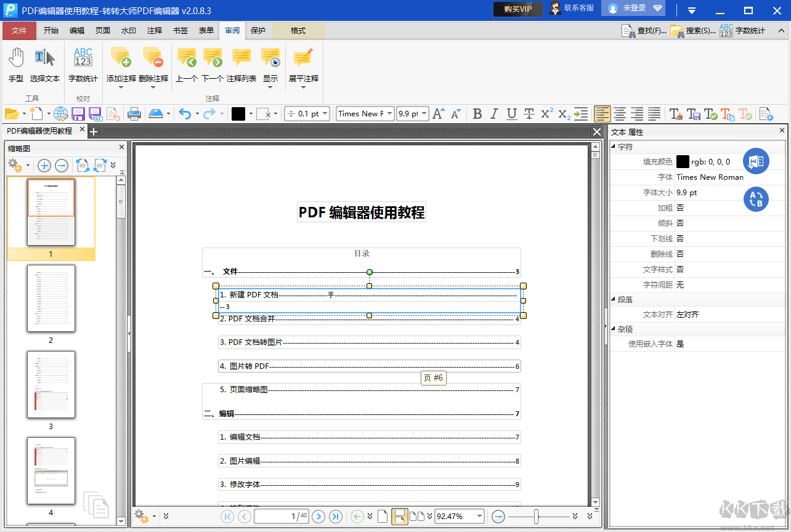Toggle bold formatting
Image resolution: width=791 pixels, height=532 pixels.
pos(477,114)
